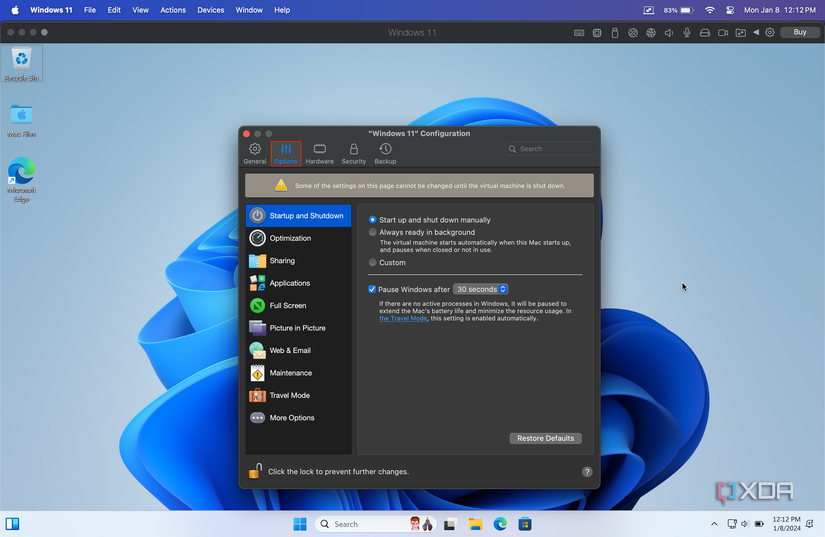
Task: Click the hard disk icon in VM toolbar
Action: [x=705, y=33]
